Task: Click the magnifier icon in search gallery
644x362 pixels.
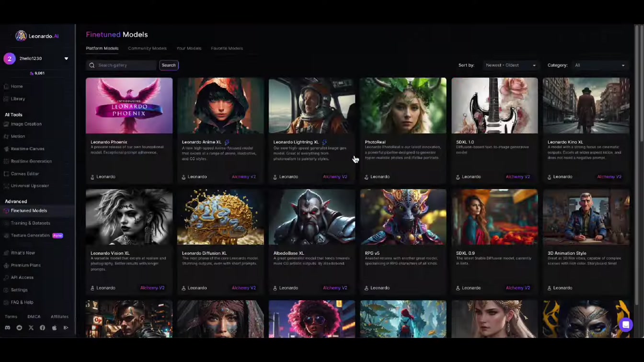Action: coord(92,65)
